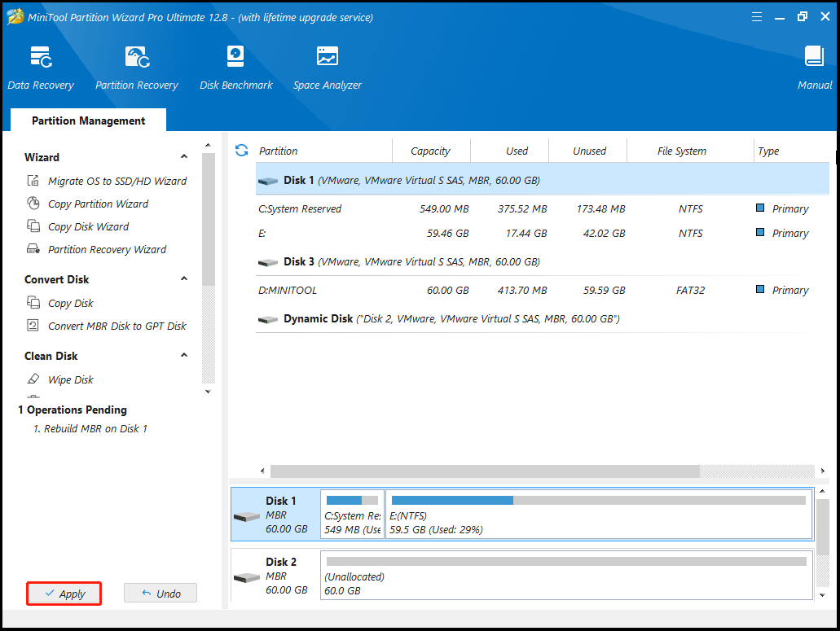The width and height of the screenshot is (840, 631).
Task: Select Migrate OS to SSD/HD Wizard
Action: pos(117,181)
